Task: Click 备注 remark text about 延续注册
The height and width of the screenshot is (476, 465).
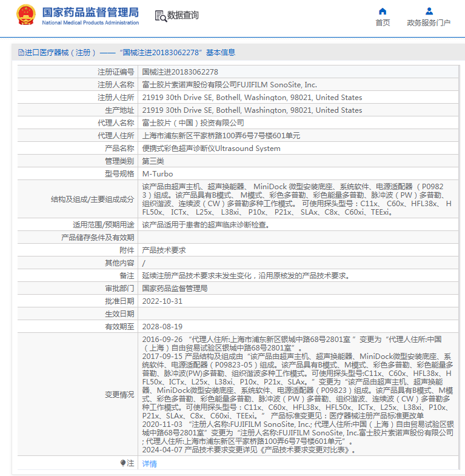Action: (x=247, y=276)
